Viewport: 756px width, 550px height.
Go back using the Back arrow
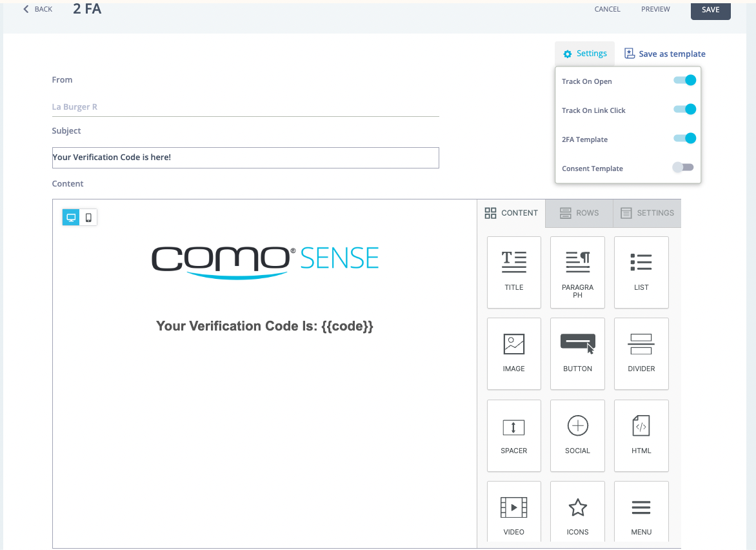pos(37,9)
